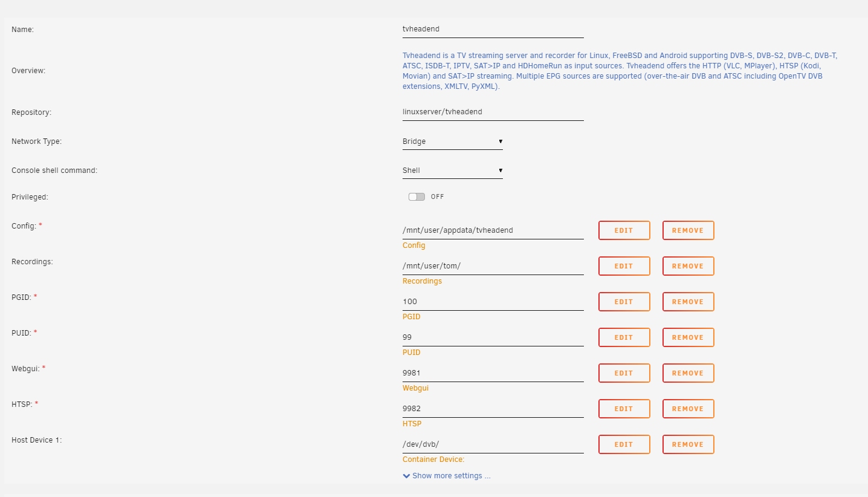The image size is (868, 497).
Task: Click the 'Name:' label
Action: point(22,29)
